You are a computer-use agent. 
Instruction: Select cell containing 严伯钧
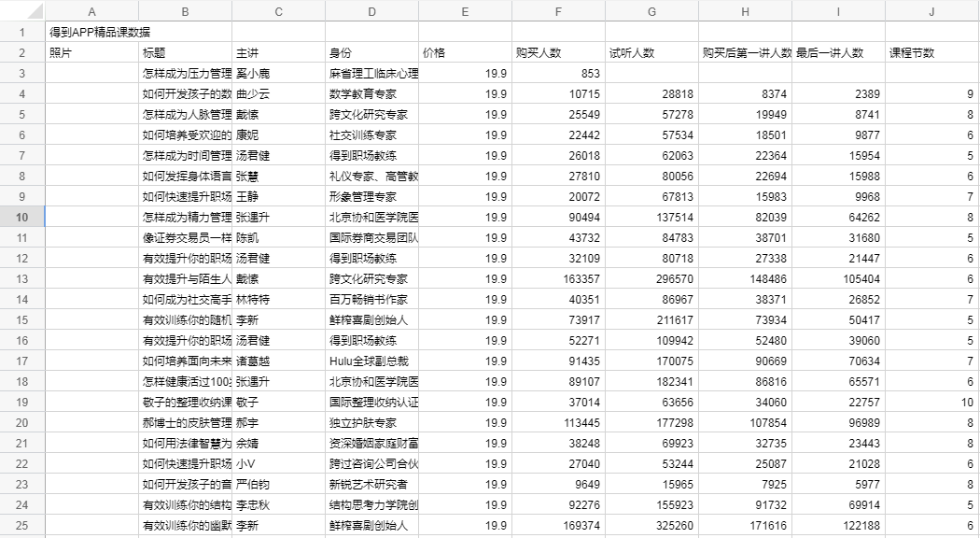tap(278, 485)
